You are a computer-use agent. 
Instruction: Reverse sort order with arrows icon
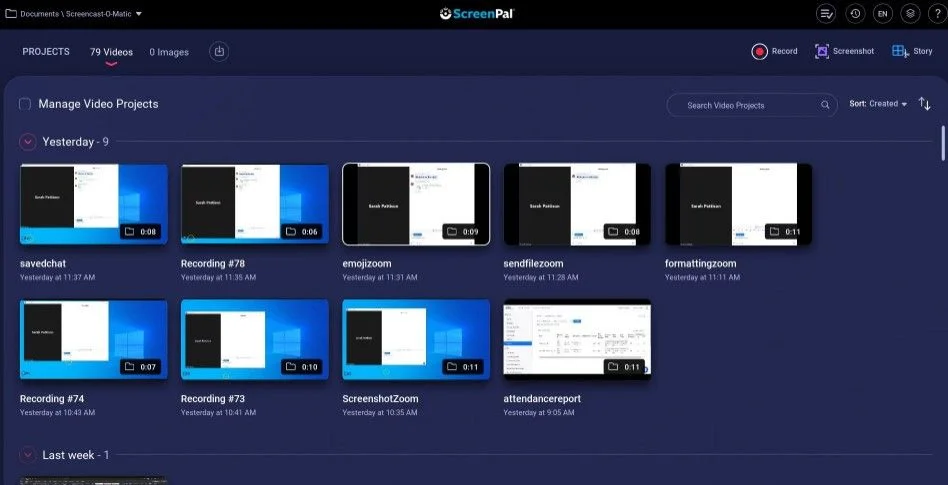[924, 104]
